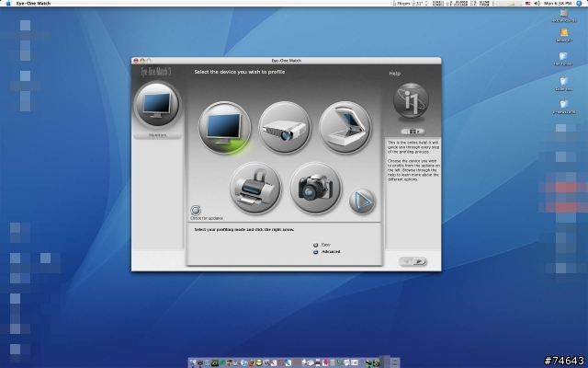Click the temperature readout in menu bar
The image size is (588, 368).
[418, 3]
